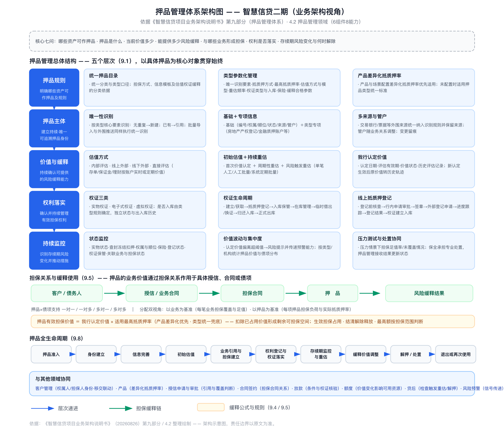Screen dimensions: 504x437
Task: Click the 持续监控 blue layer block
Action: tap(54, 250)
